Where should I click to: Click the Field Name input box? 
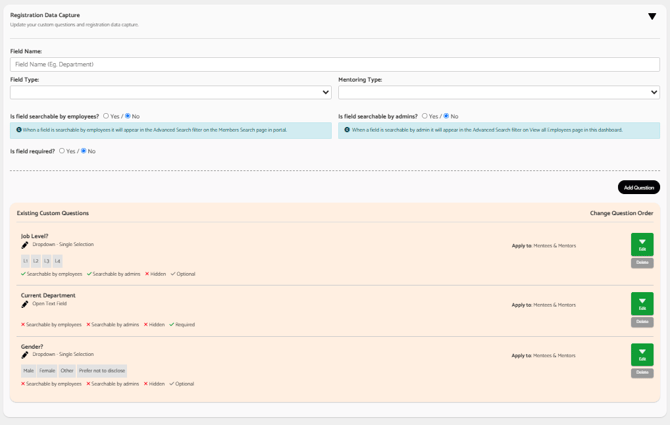pyautogui.click(x=335, y=64)
